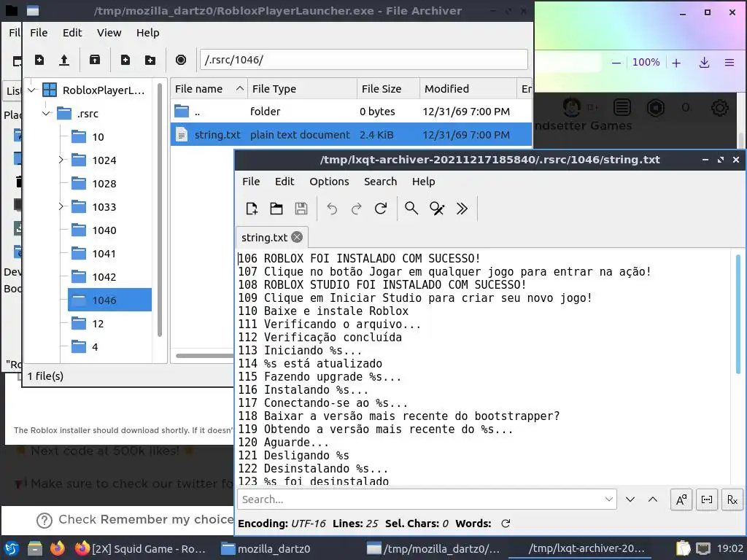Click the double-chevron jump icon in text editor
The image size is (747, 560).
click(462, 209)
